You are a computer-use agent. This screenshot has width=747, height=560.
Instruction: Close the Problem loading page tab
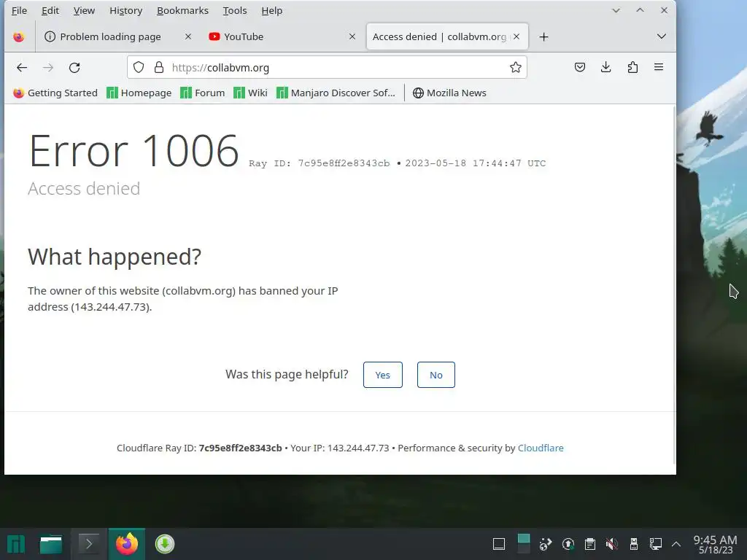[x=188, y=36]
